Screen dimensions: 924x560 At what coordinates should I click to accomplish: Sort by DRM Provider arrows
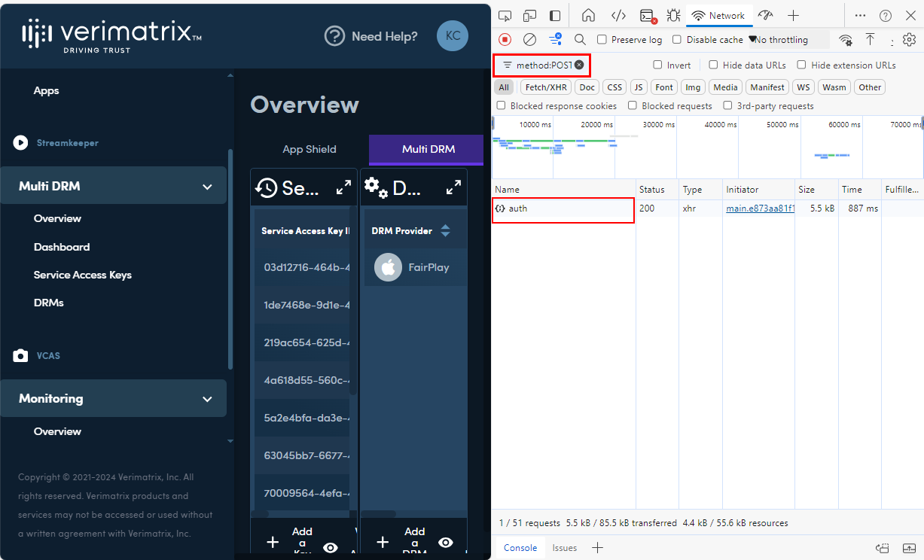445,230
